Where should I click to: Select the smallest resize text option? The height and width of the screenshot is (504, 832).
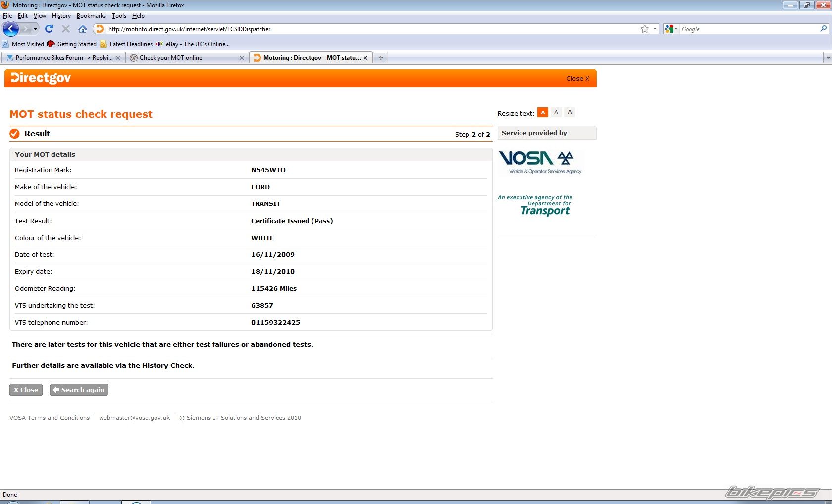pyautogui.click(x=543, y=113)
